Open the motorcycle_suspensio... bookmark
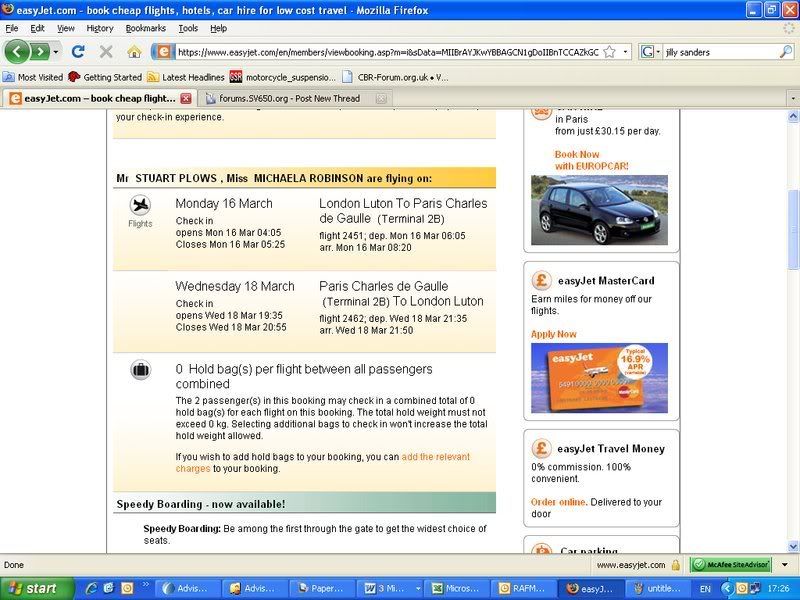Viewport: 800px width, 600px height. point(283,77)
